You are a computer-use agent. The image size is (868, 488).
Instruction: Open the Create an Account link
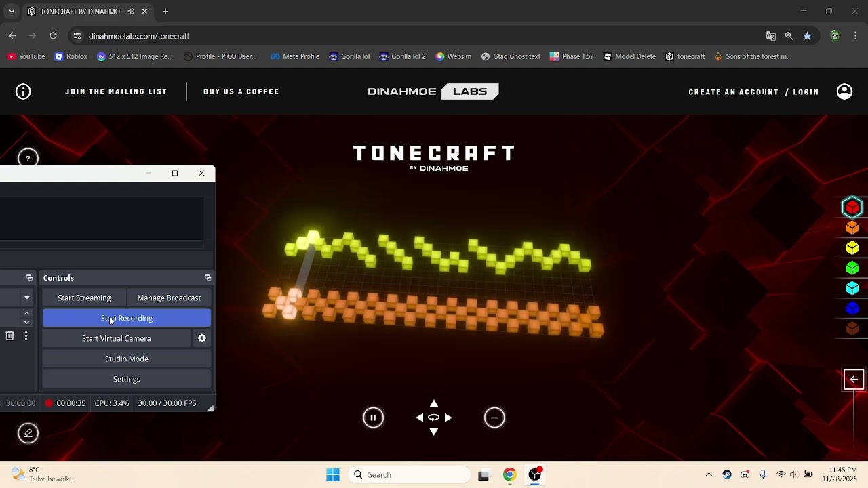point(734,92)
